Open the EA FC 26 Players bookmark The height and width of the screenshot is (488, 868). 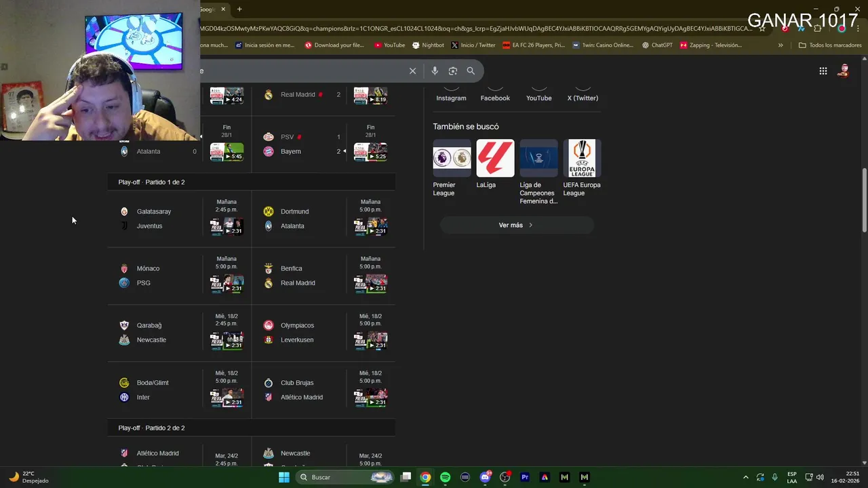[534, 45]
